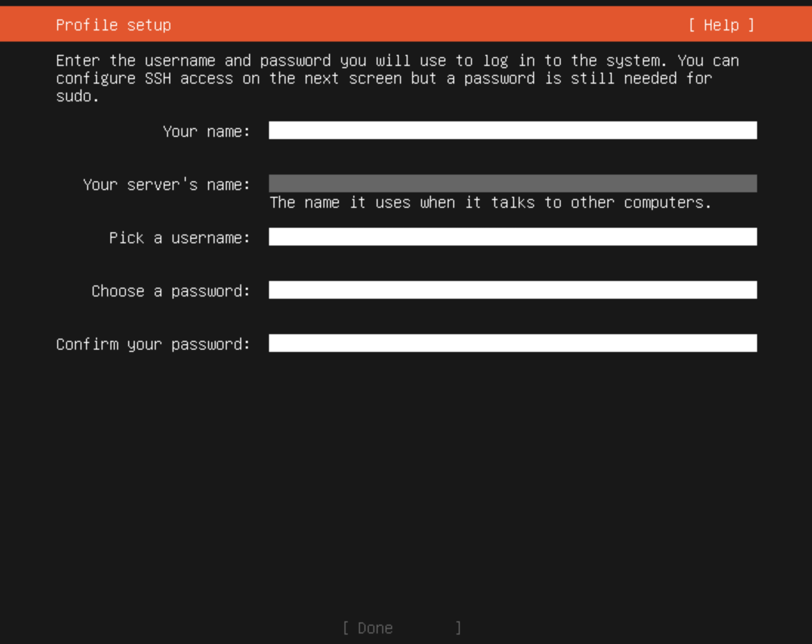Click the Profile setup title bar

(113, 24)
